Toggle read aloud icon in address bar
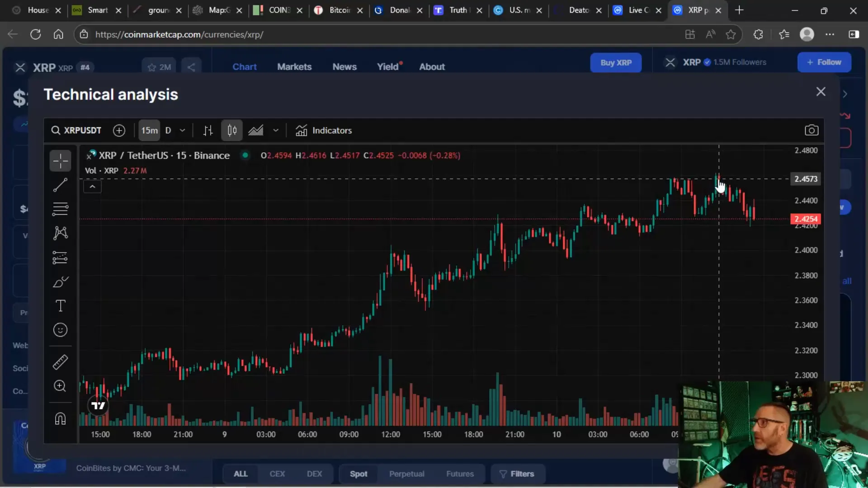868x488 pixels. [x=710, y=34]
